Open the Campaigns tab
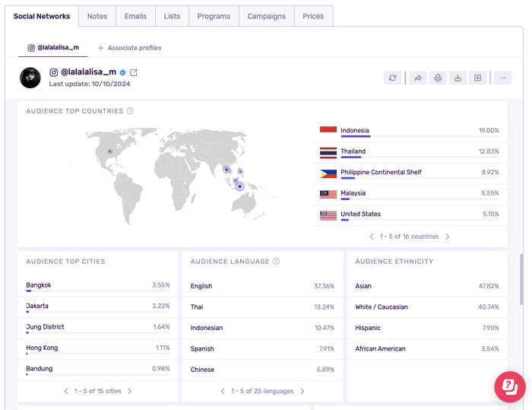Image resolution: width=532 pixels, height=410 pixels. (x=266, y=16)
